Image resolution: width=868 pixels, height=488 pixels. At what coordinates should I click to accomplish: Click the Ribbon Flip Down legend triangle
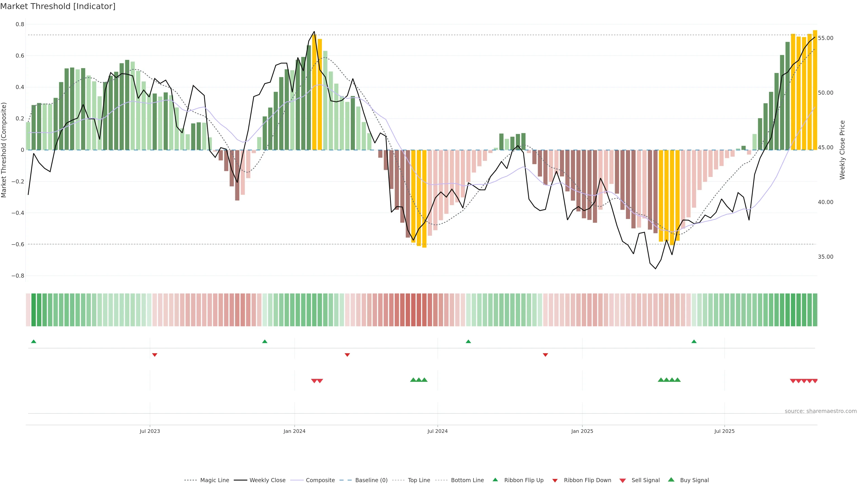pos(555,480)
